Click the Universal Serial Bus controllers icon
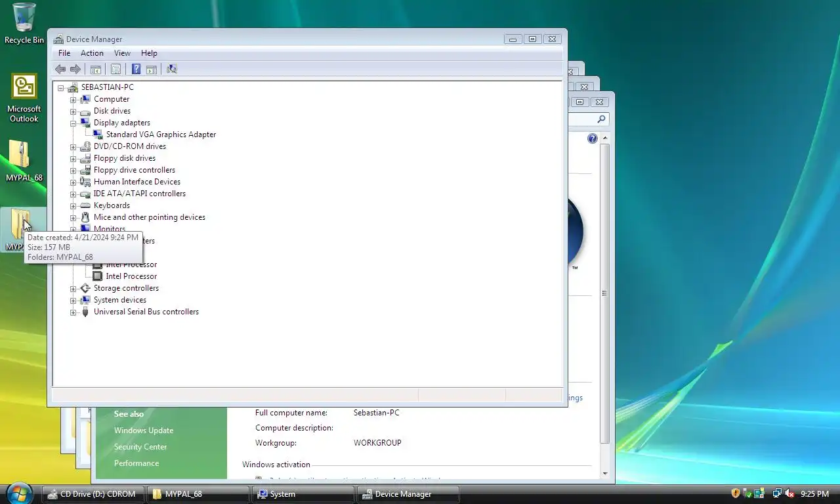The height and width of the screenshot is (504, 840). point(85,312)
